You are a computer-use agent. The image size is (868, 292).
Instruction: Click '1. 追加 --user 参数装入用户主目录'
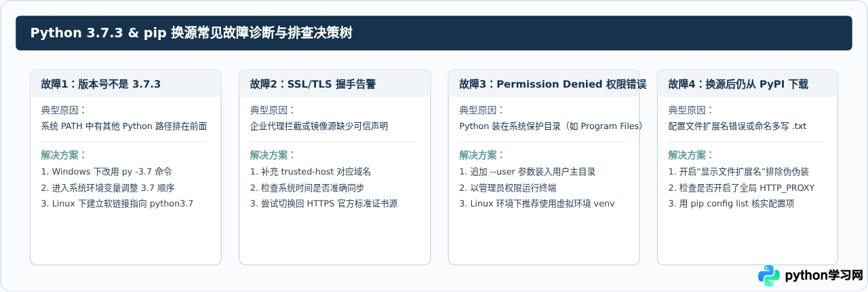click(528, 172)
